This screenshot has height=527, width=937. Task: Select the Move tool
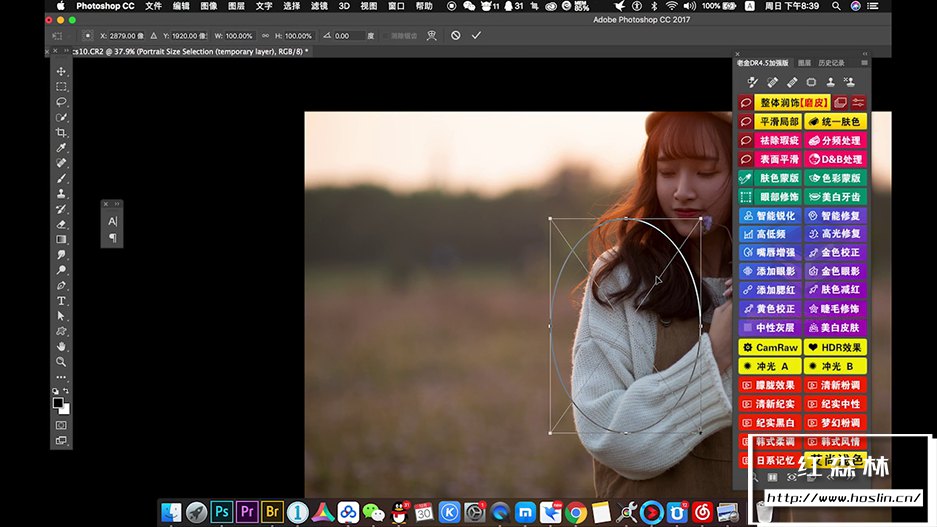(61, 72)
